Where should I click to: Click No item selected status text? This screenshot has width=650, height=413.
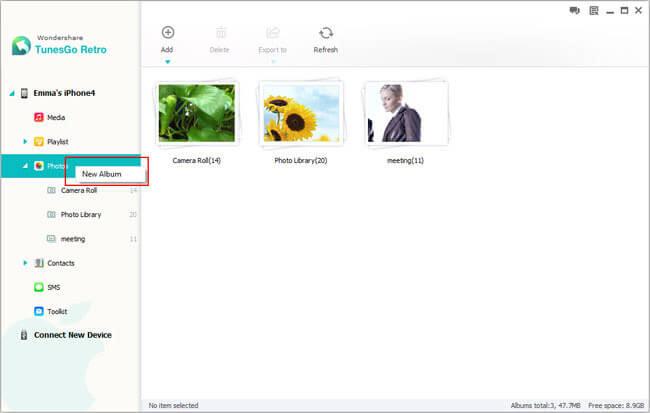pyautogui.click(x=173, y=405)
